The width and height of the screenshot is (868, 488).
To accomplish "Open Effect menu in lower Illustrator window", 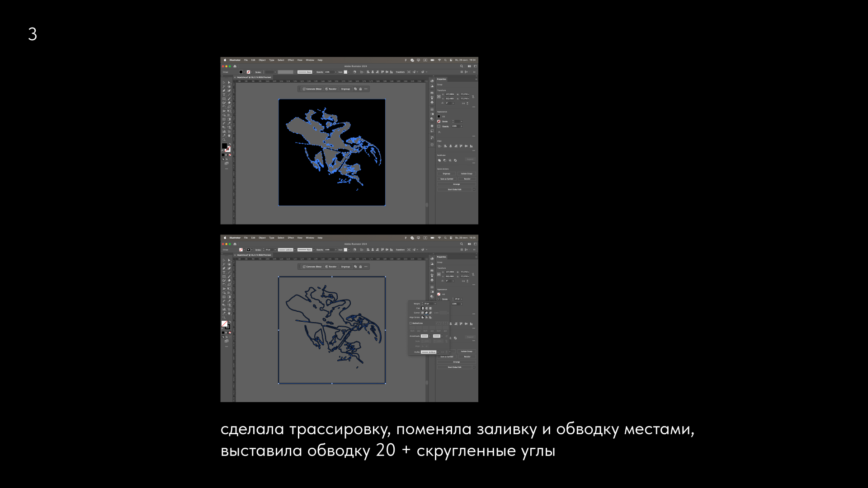I will pyautogui.click(x=291, y=238).
